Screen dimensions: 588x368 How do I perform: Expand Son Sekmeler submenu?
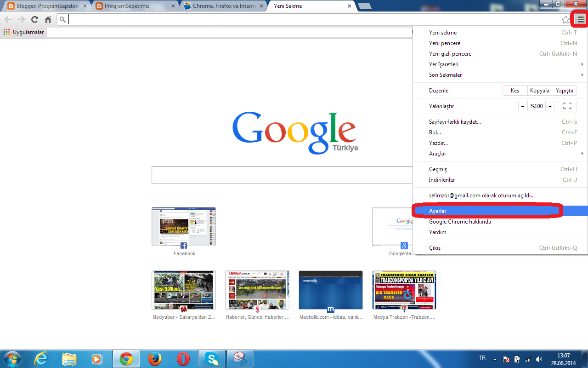click(x=500, y=75)
